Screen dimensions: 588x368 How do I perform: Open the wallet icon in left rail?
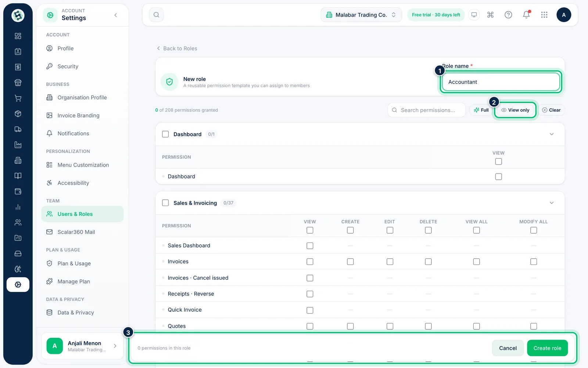[x=18, y=191]
